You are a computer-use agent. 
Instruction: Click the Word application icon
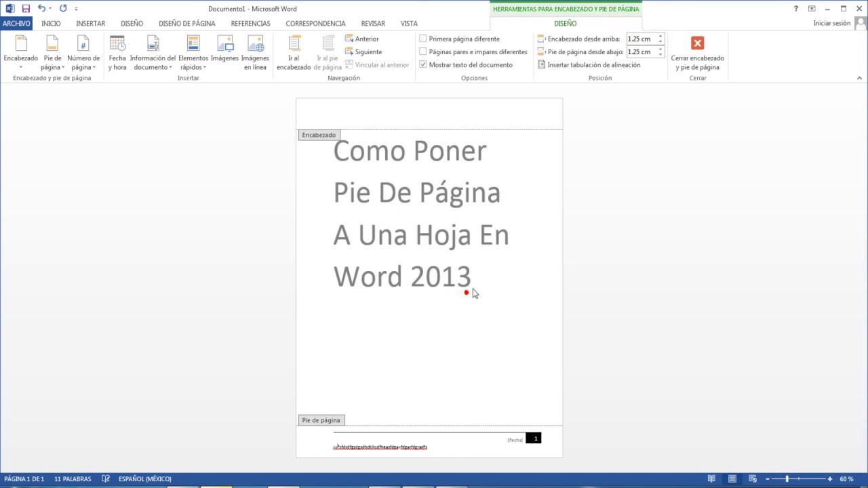tap(9, 9)
